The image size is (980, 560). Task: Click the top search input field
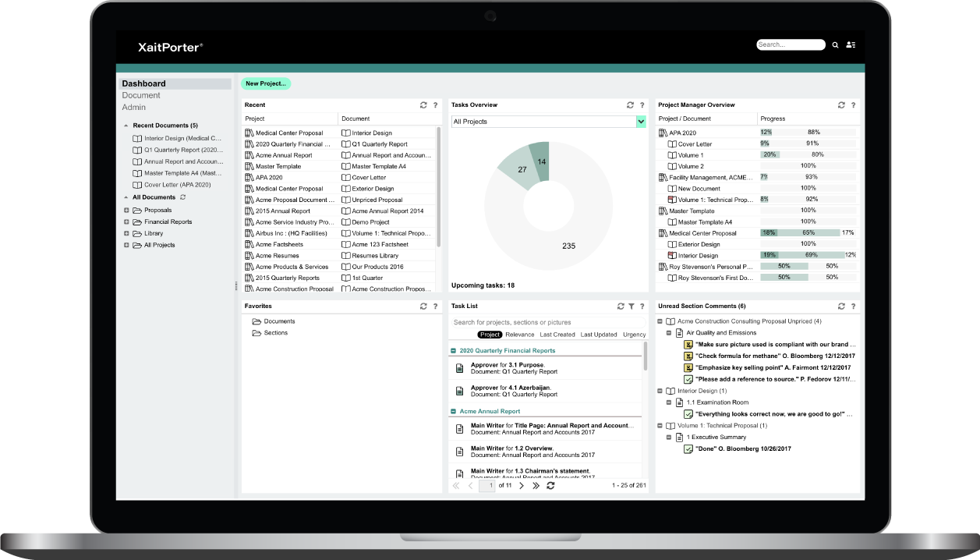791,45
